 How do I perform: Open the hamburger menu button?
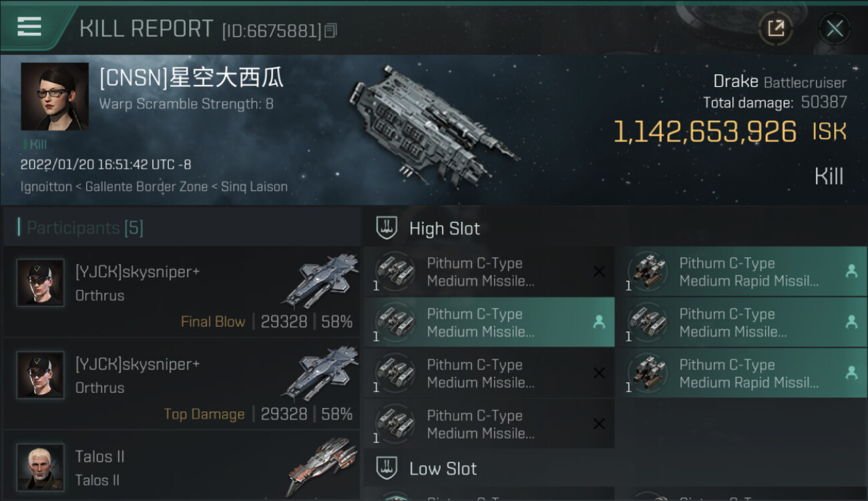29,26
